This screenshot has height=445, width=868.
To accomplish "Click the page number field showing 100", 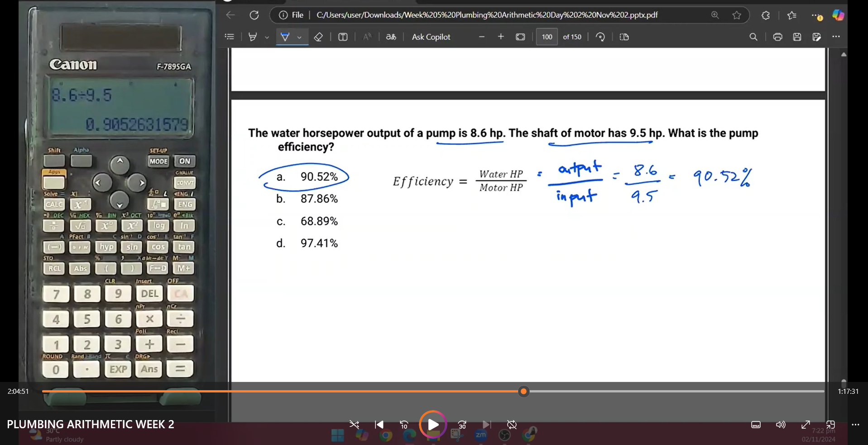I will point(547,37).
